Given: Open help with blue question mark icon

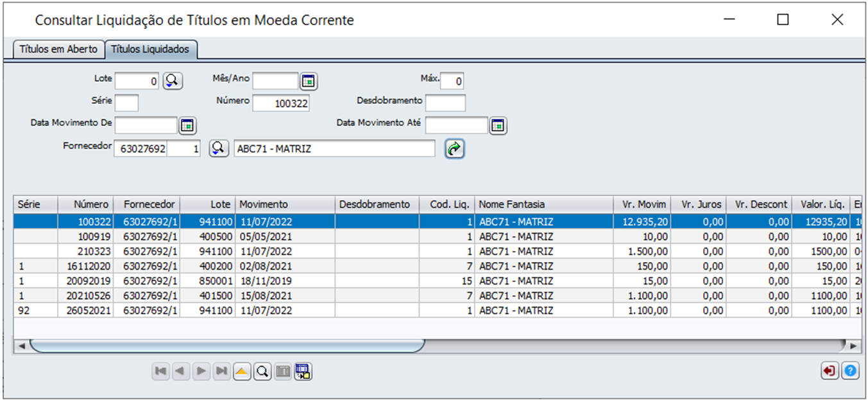Looking at the screenshot, I should point(851,371).
